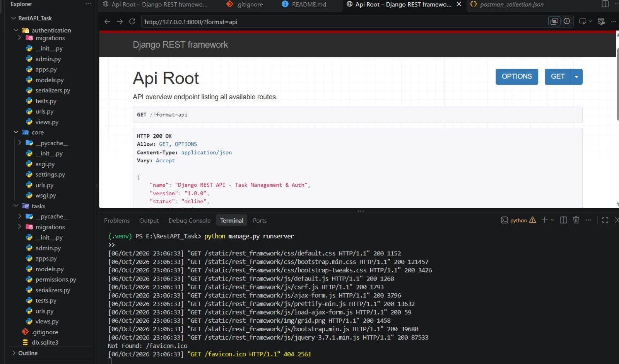Reload the browser preview page
The height and width of the screenshot is (364, 619).
(x=132, y=22)
